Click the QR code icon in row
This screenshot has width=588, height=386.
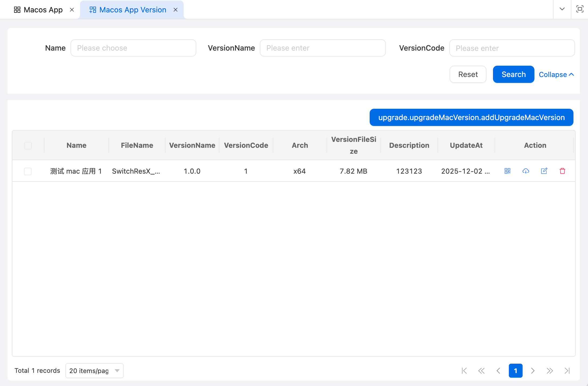507,171
